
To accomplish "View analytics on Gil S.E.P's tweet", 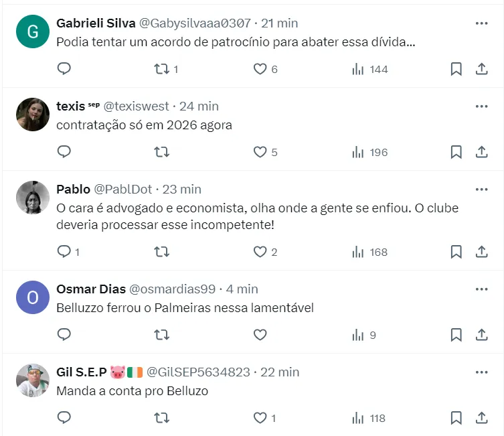I will click(x=358, y=418).
